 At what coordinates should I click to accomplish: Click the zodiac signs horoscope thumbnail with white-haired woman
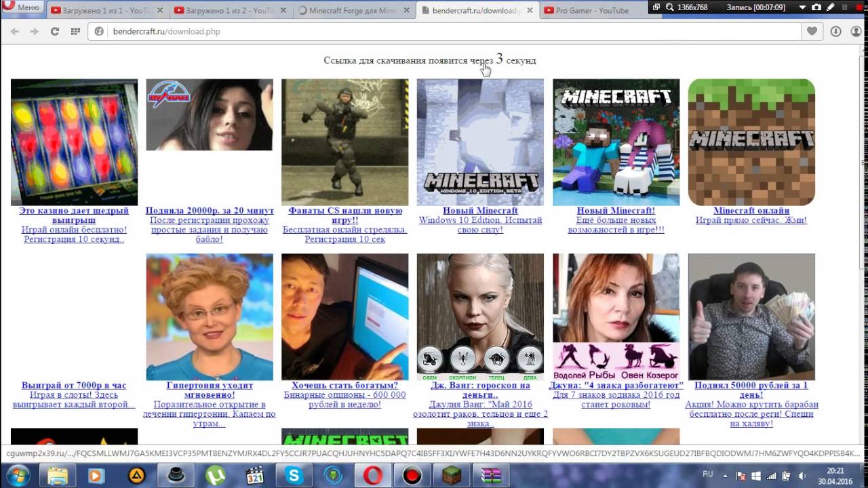[480, 317]
